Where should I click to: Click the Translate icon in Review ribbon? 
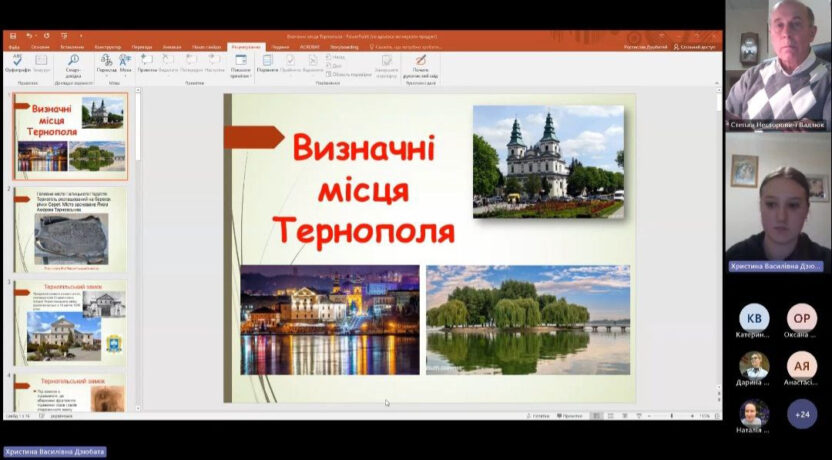coord(108,62)
